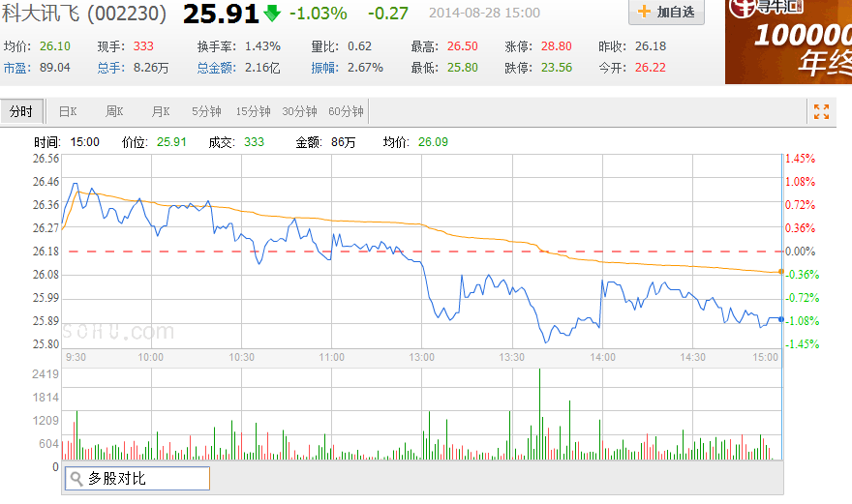This screenshot has width=852, height=504.
Task: Show the 60分钟 chart
Action: [347, 111]
